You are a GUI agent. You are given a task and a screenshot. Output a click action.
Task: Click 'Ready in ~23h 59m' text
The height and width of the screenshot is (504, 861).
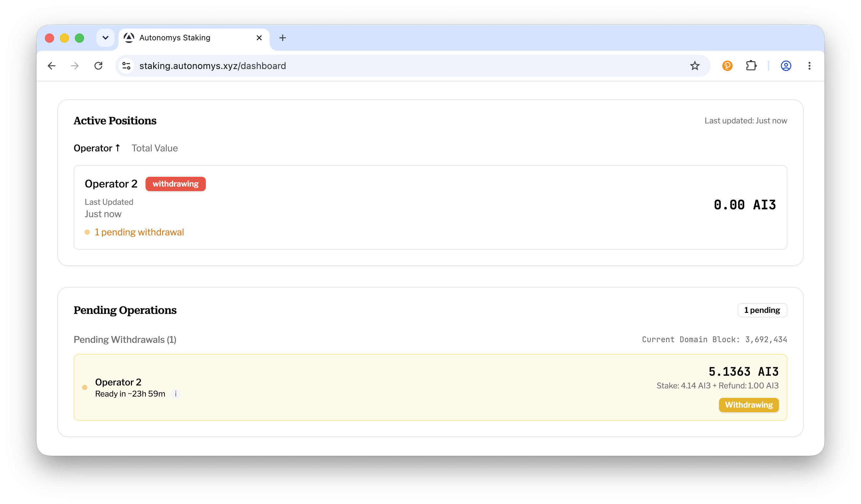click(130, 394)
